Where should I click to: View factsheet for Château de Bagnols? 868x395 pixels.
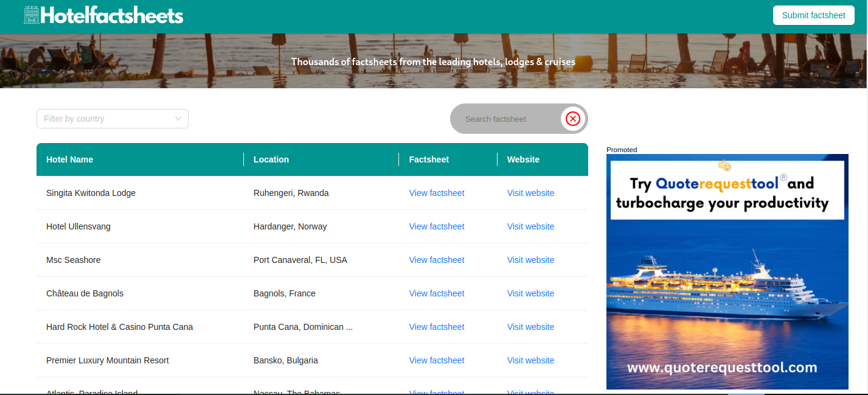(x=437, y=293)
